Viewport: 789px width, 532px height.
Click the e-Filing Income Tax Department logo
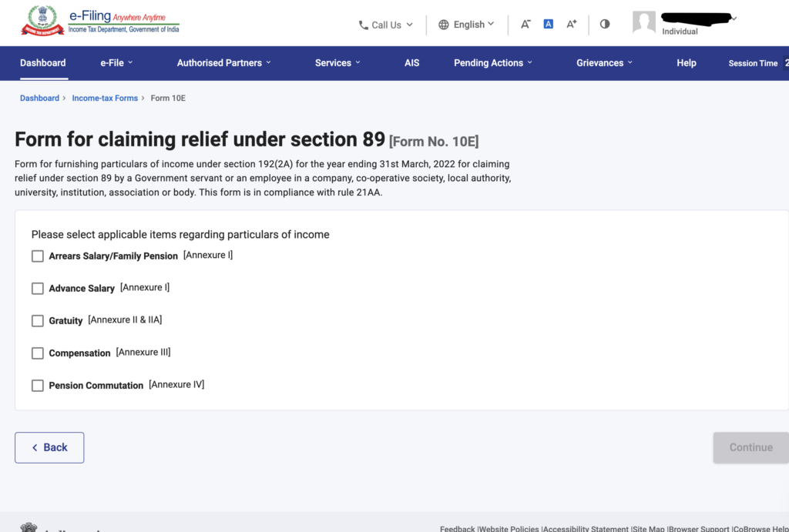pyautogui.click(x=100, y=22)
